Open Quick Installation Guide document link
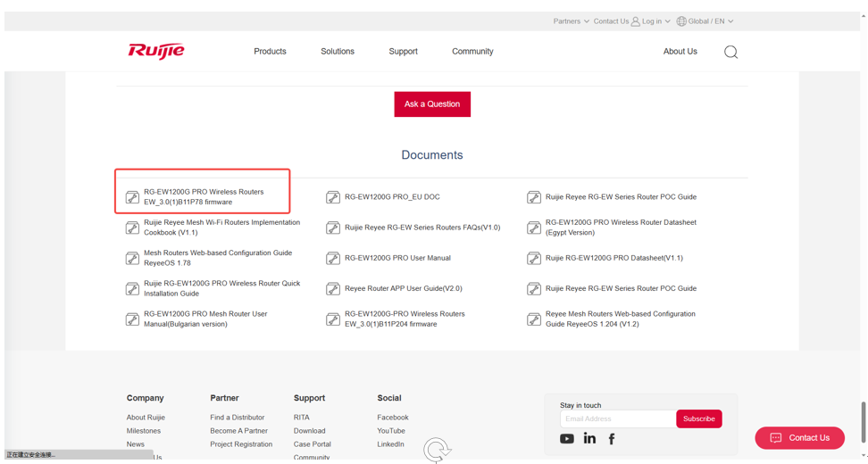Image resolution: width=868 pixels, height=464 pixels. [222, 289]
